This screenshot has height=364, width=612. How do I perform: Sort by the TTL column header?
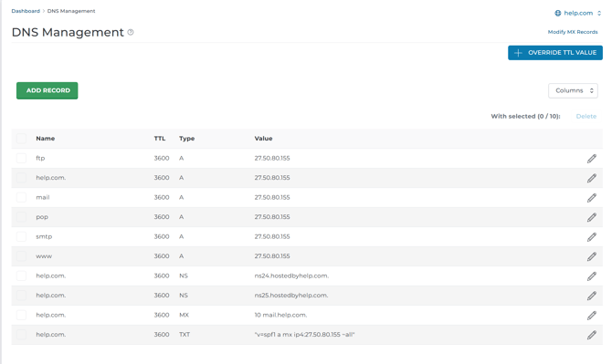click(160, 139)
